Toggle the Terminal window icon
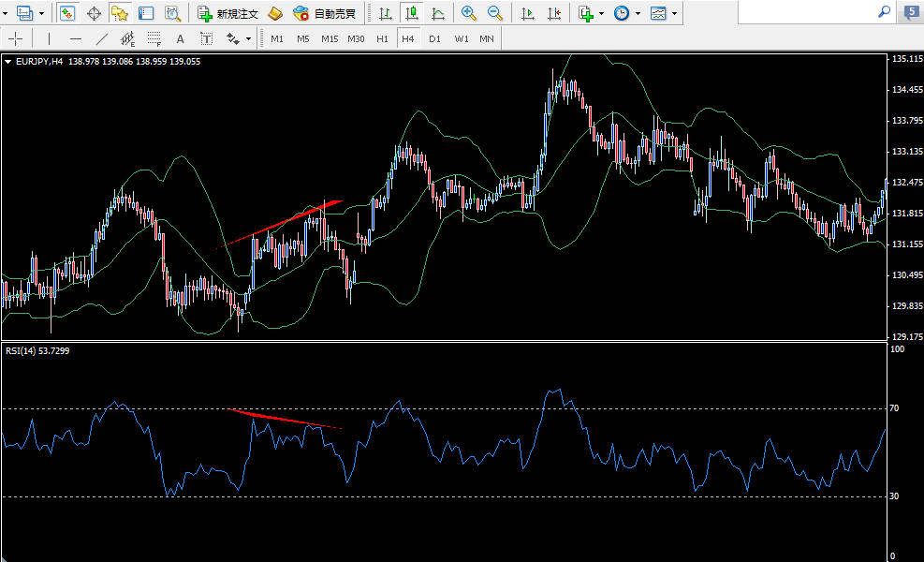The image size is (924, 562). (145, 13)
